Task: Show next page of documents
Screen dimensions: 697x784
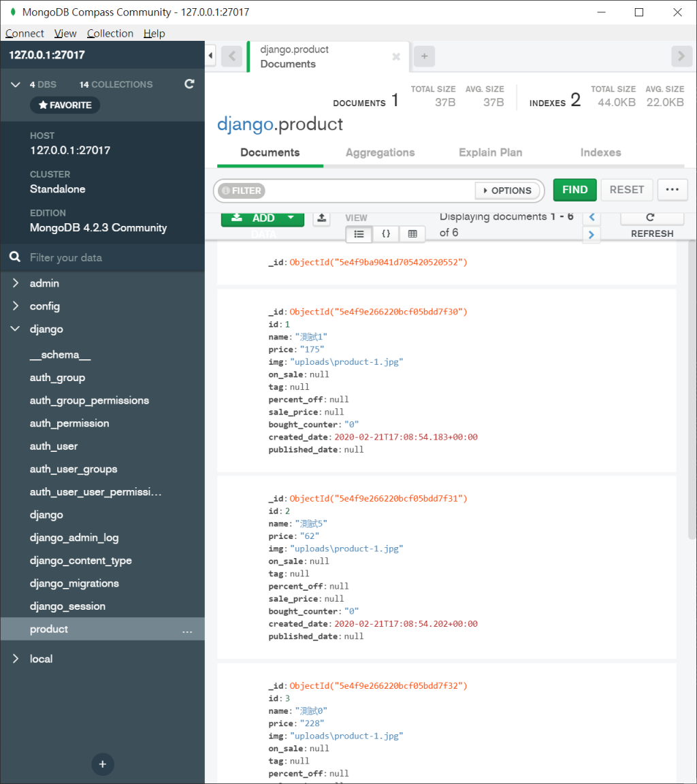Action: tap(591, 235)
